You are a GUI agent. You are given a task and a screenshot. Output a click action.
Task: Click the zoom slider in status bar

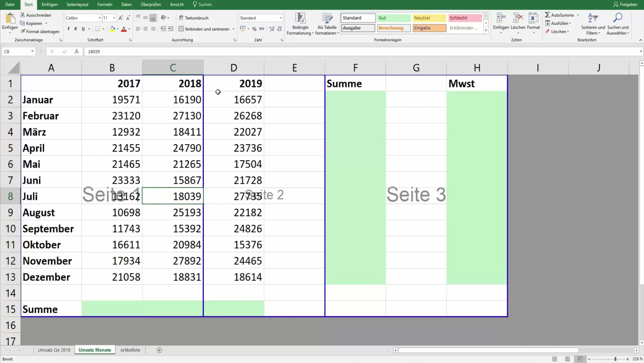[608, 359]
